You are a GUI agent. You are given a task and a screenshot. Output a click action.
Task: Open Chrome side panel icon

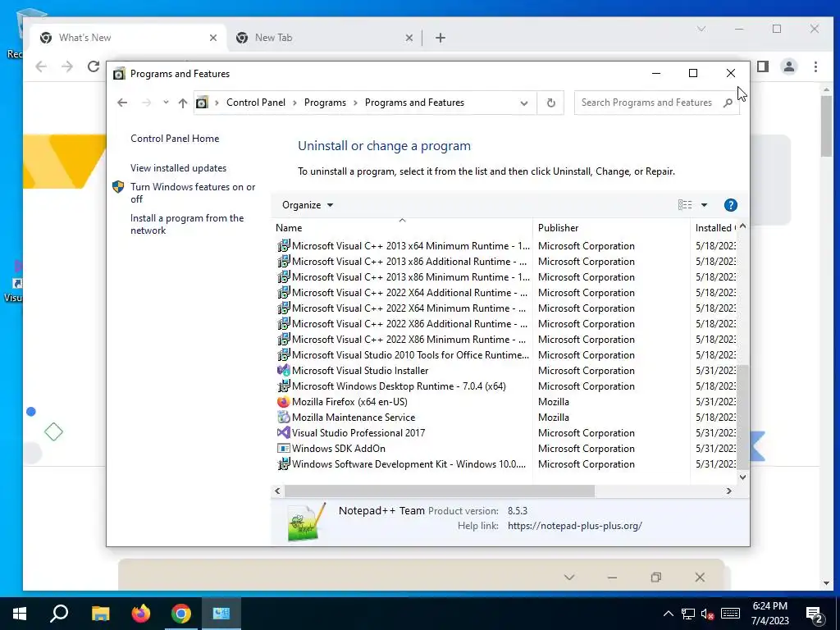coord(763,66)
